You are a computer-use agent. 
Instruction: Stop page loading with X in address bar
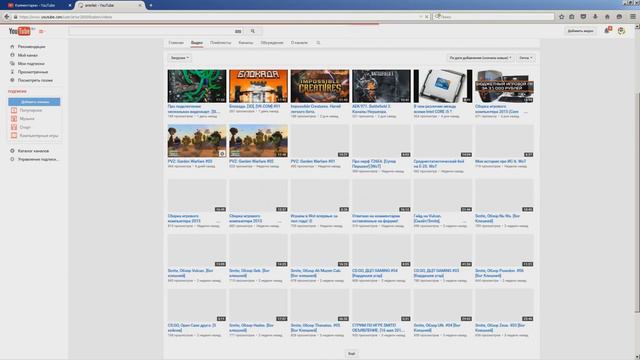427,17
